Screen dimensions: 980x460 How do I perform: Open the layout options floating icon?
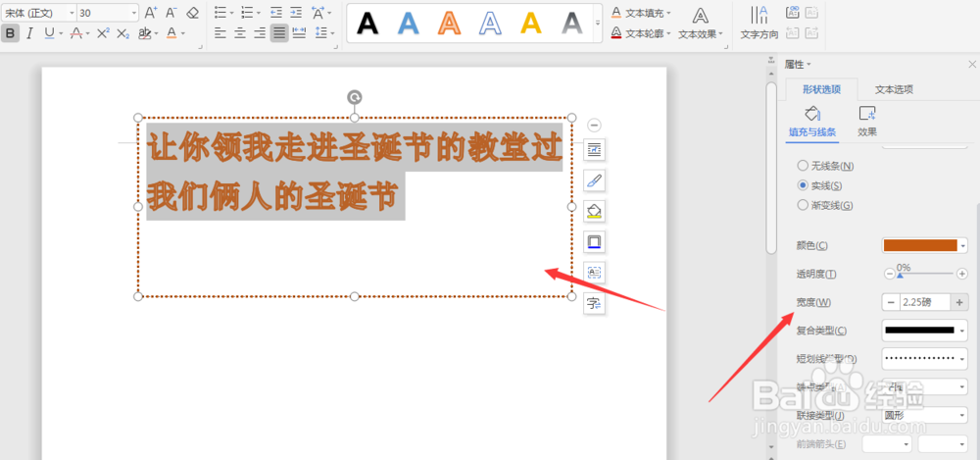[594, 150]
